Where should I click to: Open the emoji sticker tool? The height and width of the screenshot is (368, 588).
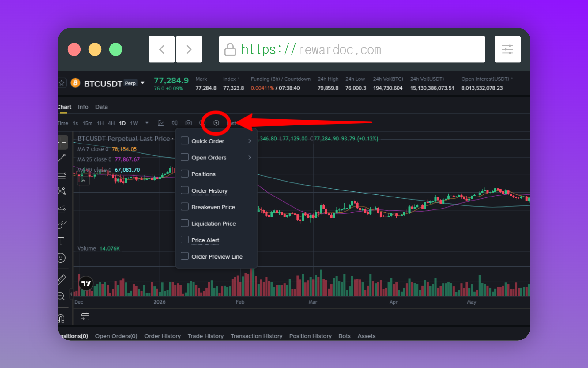click(62, 258)
